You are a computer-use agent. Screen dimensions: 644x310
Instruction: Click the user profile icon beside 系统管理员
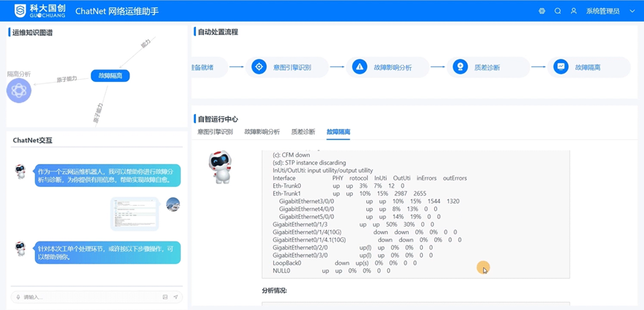click(573, 11)
